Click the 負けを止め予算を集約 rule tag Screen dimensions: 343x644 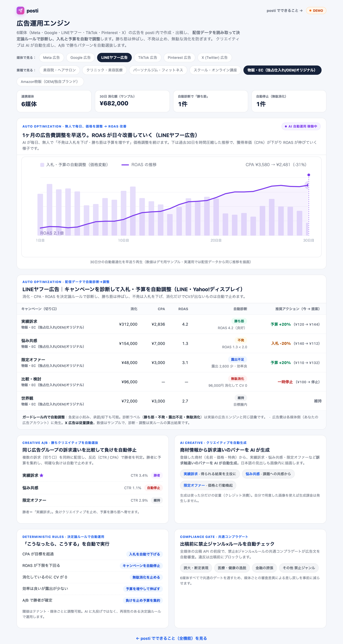pyautogui.click(x=143, y=600)
